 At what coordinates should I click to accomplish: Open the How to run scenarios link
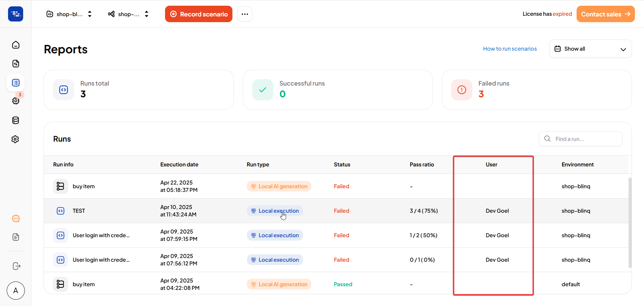tap(510, 49)
